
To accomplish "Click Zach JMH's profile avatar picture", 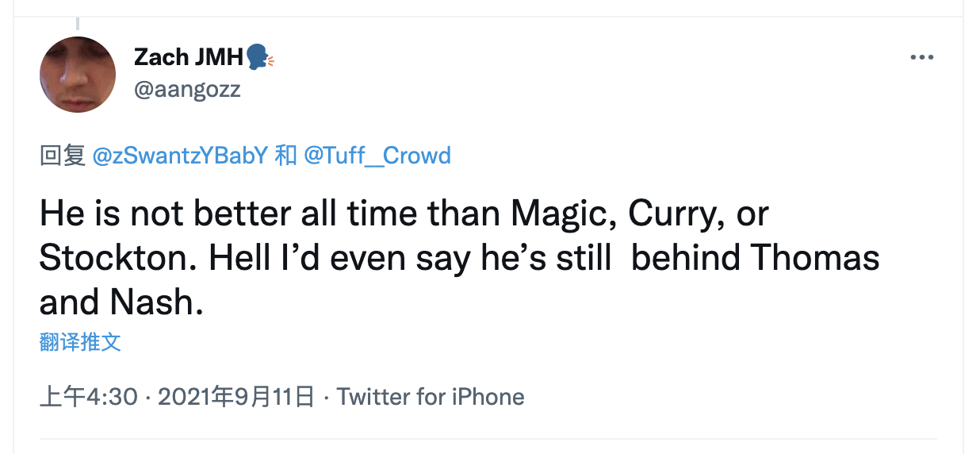I will pos(78,75).
